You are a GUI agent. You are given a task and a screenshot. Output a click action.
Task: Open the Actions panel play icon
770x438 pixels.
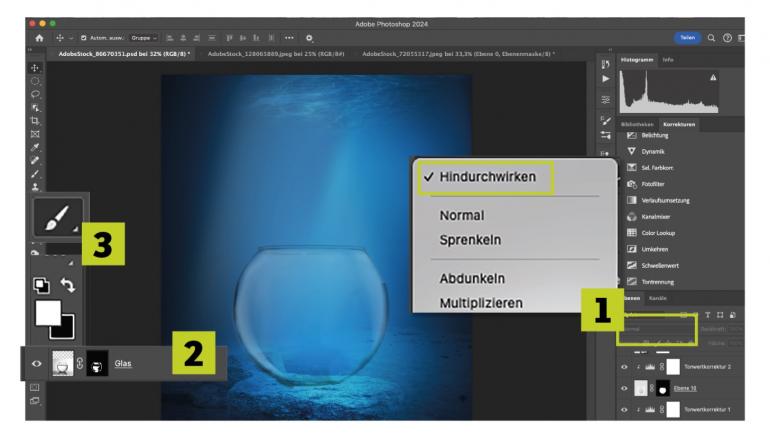click(605, 79)
